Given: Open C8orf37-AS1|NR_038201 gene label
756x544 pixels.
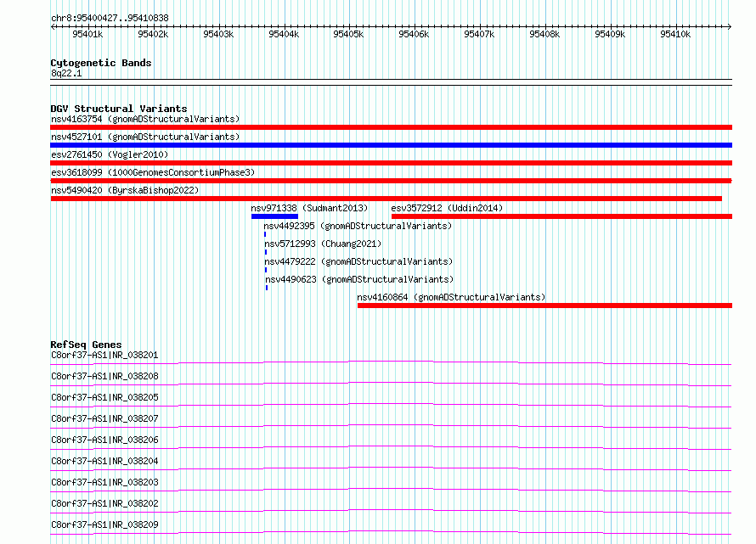Looking at the screenshot, I should click(104, 355).
